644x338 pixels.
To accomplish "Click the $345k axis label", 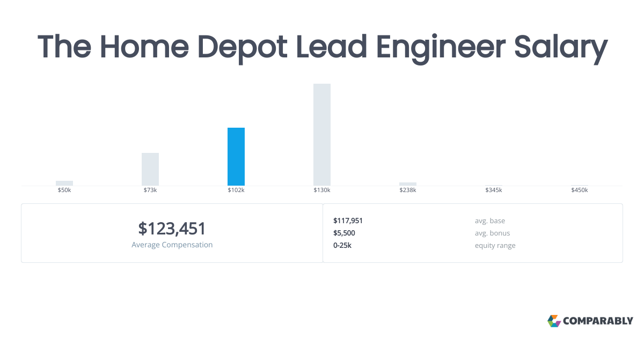I will point(494,190).
